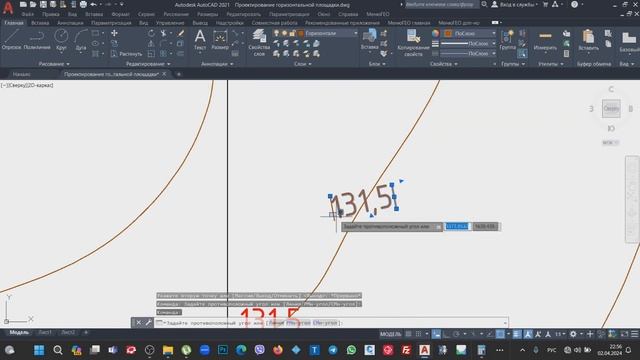The height and width of the screenshot is (360, 640).
Task: Expand the Аннотации panel dropdown
Action: pyautogui.click(x=217, y=64)
